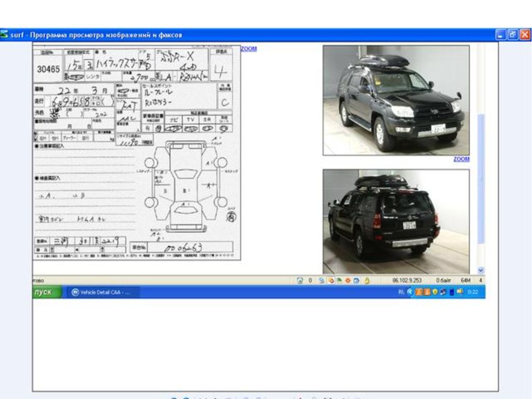This screenshot has width=532, height=399.
Task: Click the yellow shield security tray icon
Action: click(435, 292)
